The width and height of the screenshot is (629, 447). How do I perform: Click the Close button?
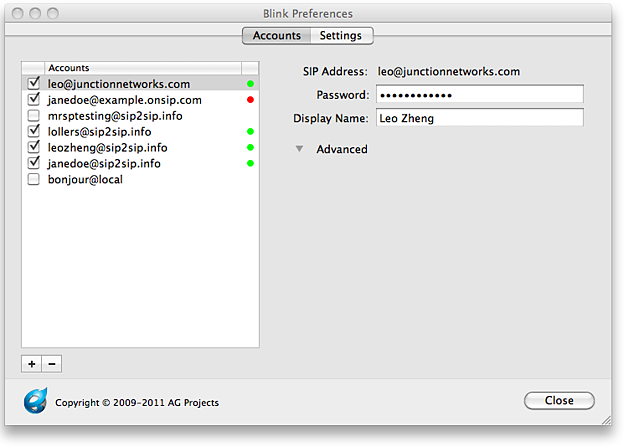pyautogui.click(x=559, y=400)
